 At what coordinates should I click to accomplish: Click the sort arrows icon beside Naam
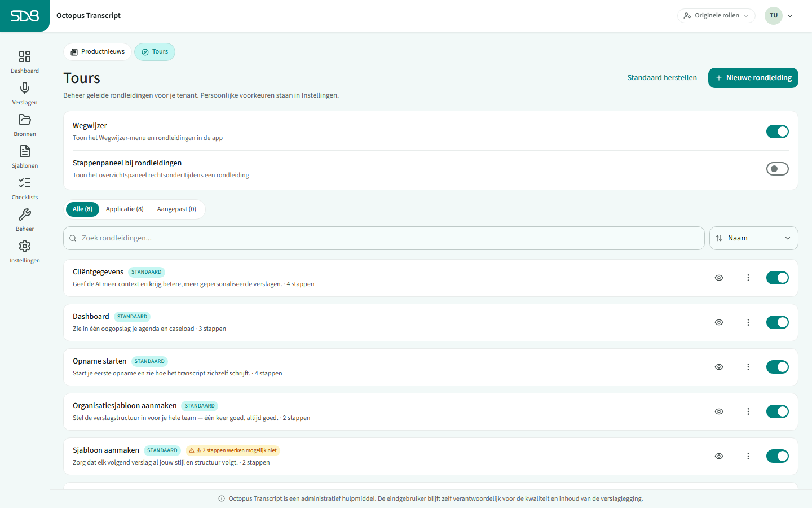click(719, 238)
